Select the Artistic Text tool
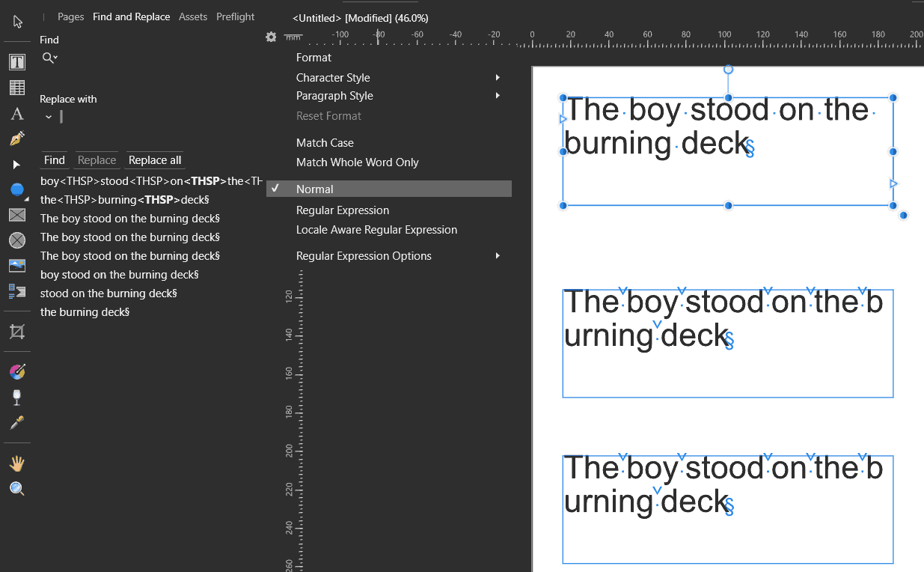This screenshot has height=572, width=924. coord(17,114)
